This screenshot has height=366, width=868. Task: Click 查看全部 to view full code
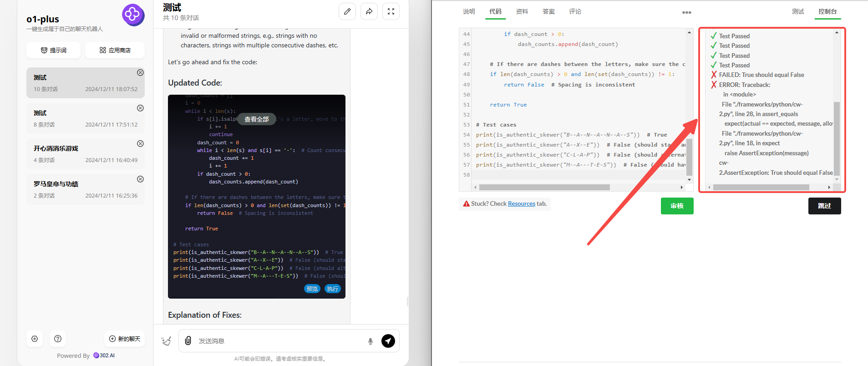257,119
